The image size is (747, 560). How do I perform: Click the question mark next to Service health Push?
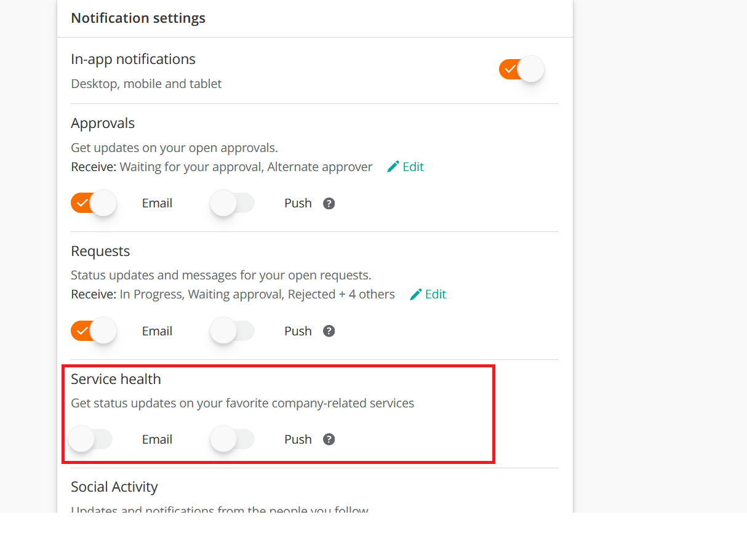[x=329, y=439]
